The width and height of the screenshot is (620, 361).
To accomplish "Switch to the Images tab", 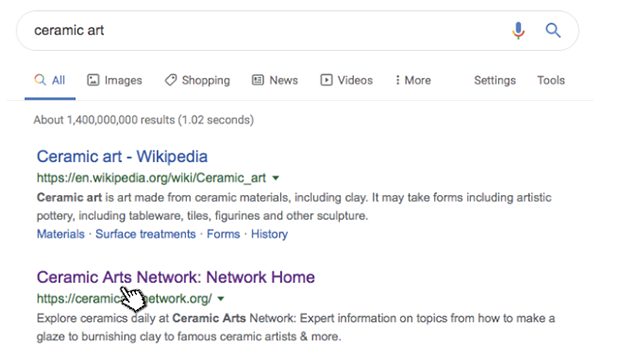I will pos(115,80).
